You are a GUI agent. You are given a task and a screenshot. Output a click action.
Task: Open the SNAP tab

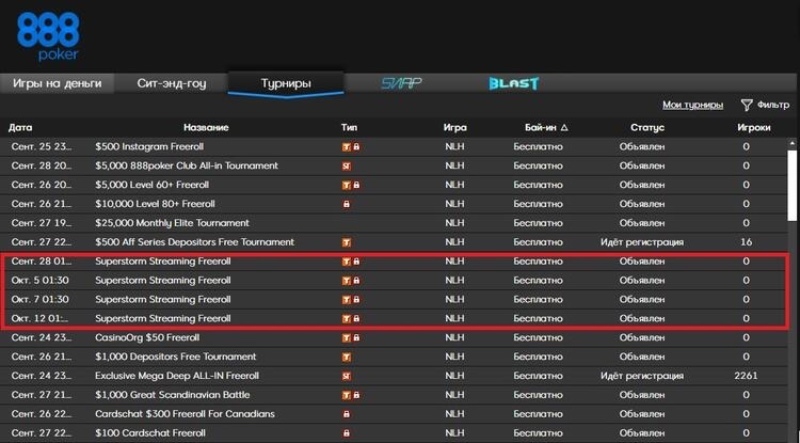401,84
